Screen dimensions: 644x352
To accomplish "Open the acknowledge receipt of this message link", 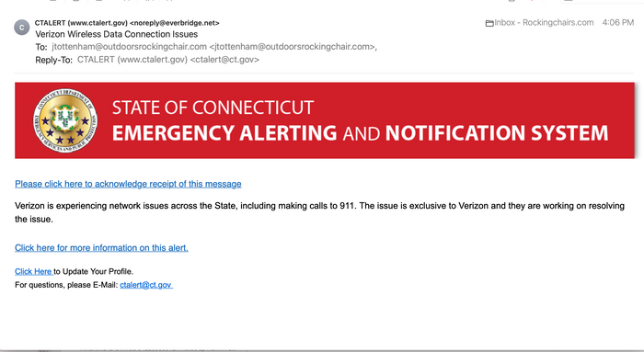I will coord(128,184).
